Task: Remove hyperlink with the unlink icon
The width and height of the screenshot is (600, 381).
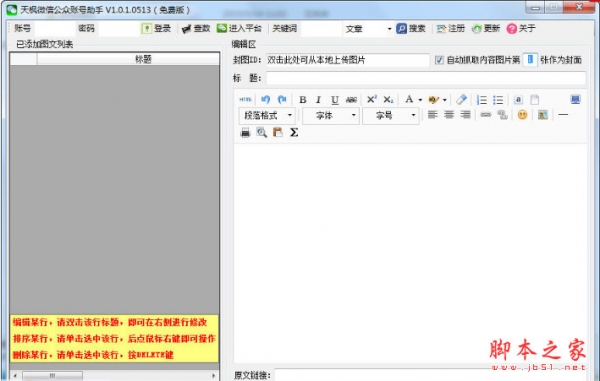Action: click(x=502, y=114)
